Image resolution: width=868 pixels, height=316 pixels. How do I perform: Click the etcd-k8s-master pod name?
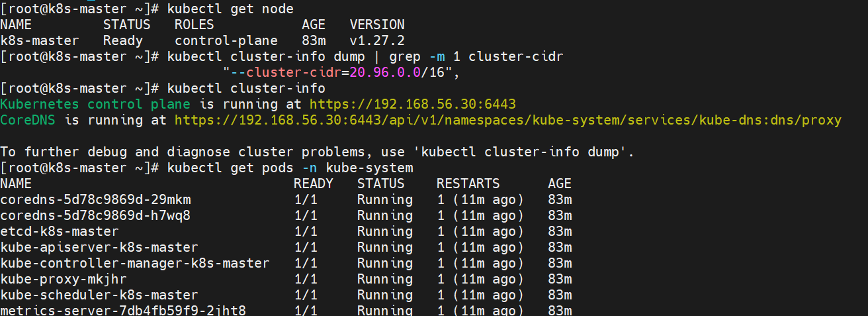pos(60,231)
